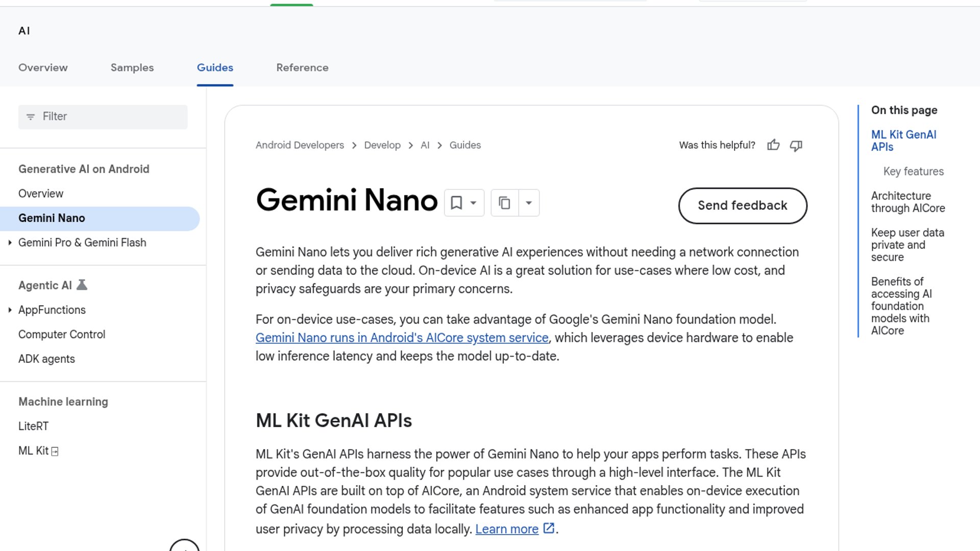Click the Was this helpful? text
Screen dimensions: 980x551
(717, 145)
